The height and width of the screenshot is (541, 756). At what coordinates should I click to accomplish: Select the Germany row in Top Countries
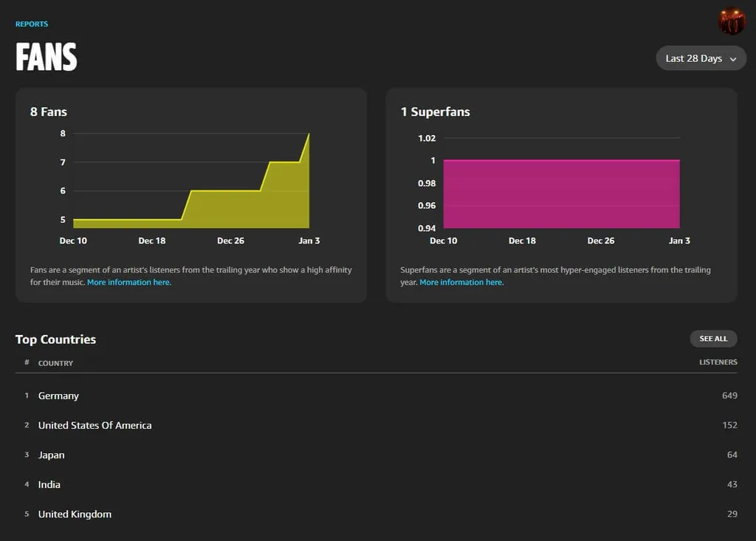[x=58, y=396]
